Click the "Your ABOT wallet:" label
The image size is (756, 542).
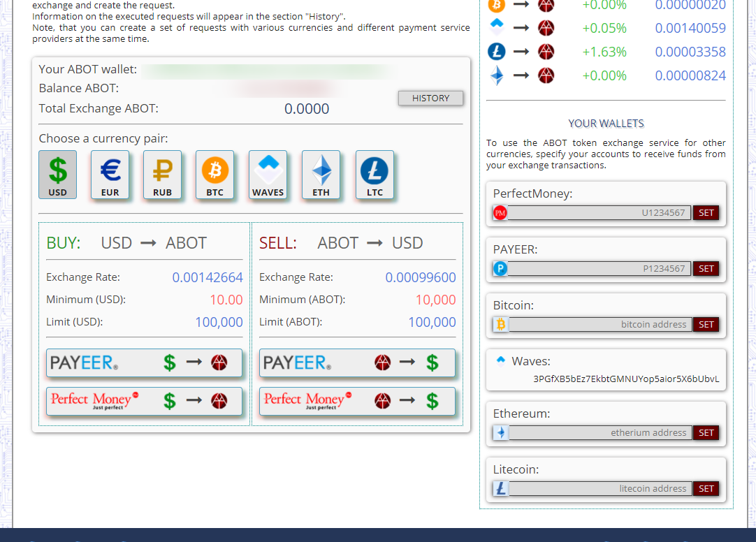(88, 69)
